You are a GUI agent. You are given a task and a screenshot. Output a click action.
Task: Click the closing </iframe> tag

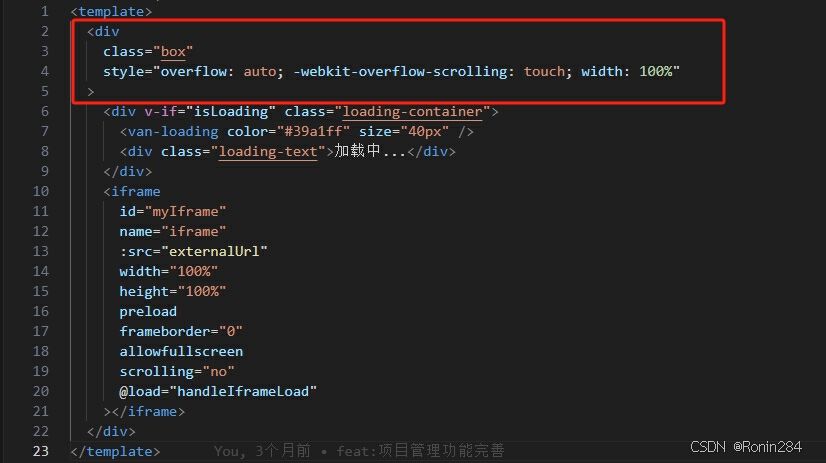point(148,412)
